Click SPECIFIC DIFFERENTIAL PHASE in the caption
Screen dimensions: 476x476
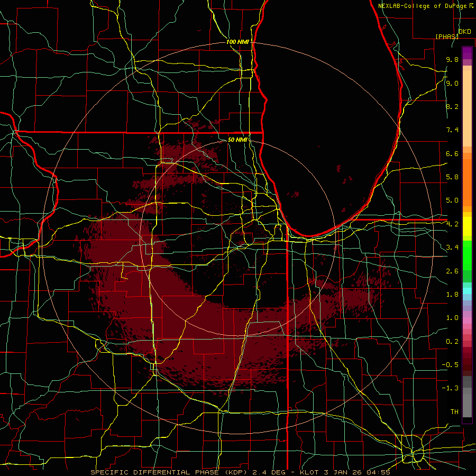(x=154, y=472)
